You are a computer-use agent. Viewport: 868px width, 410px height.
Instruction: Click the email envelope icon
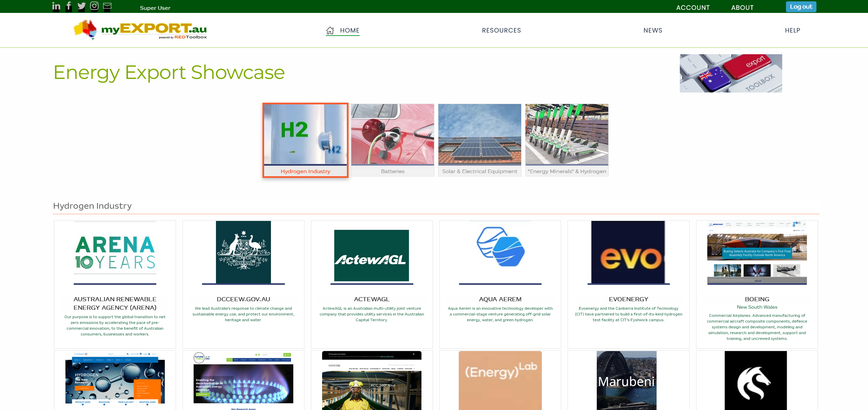pos(107,6)
